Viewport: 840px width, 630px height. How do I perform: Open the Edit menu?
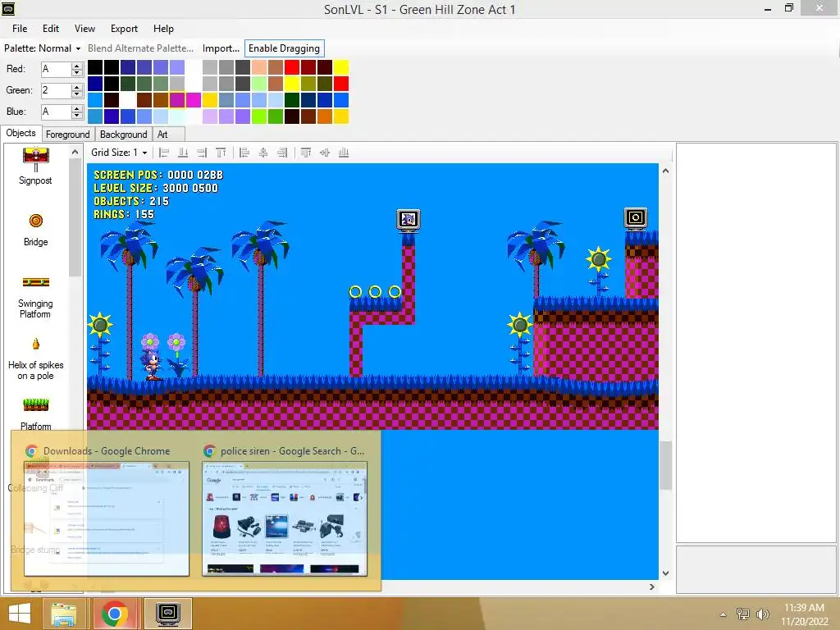click(51, 29)
